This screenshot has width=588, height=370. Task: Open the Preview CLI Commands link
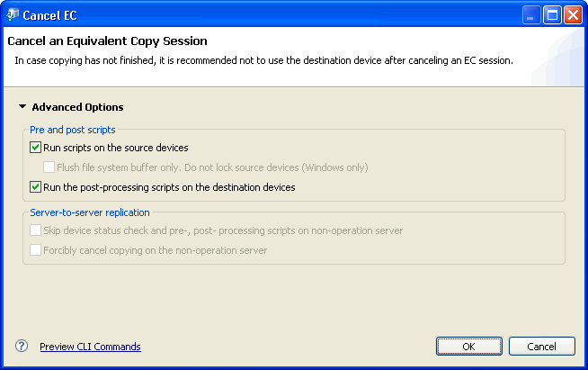(91, 347)
